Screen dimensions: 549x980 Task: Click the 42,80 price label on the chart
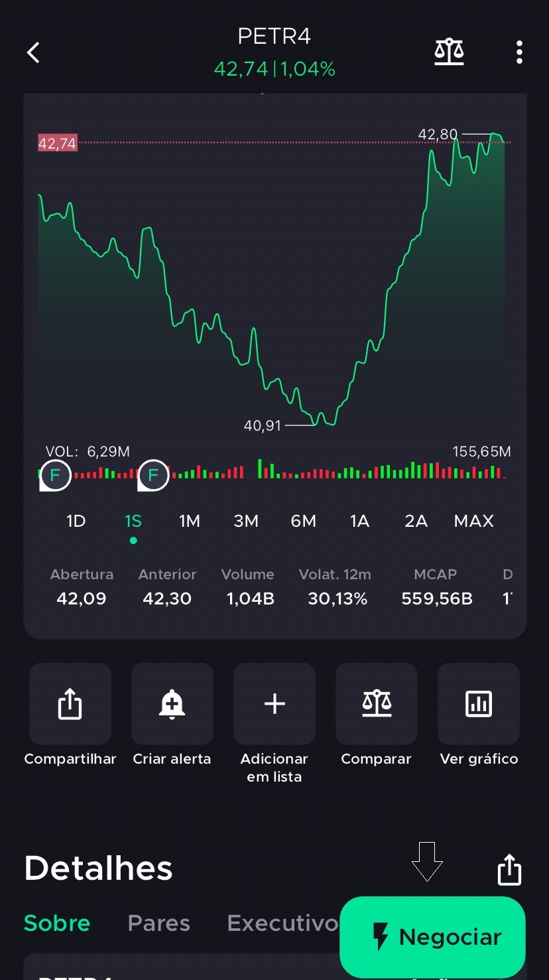pyautogui.click(x=439, y=134)
